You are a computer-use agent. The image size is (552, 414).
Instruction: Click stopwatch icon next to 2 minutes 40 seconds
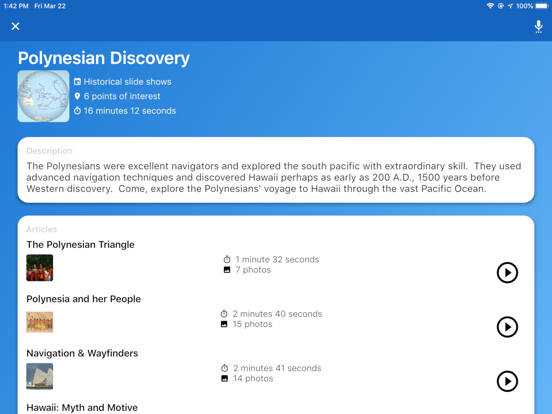(x=224, y=314)
